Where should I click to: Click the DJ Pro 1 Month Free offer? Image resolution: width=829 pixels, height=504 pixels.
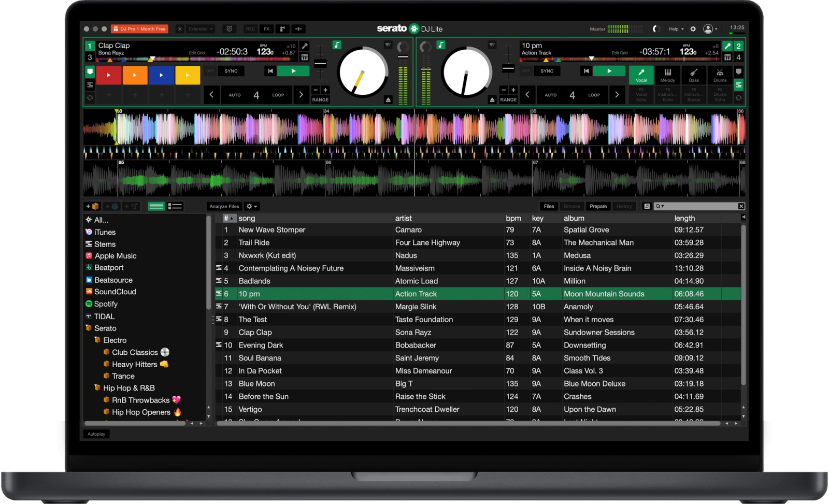(x=139, y=29)
